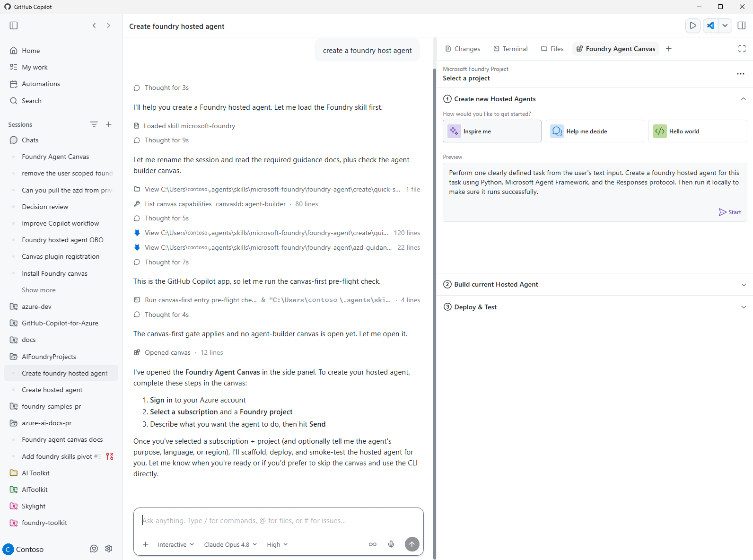Go back with the left arrow
This screenshot has width=753, height=560.
coord(94,26)
